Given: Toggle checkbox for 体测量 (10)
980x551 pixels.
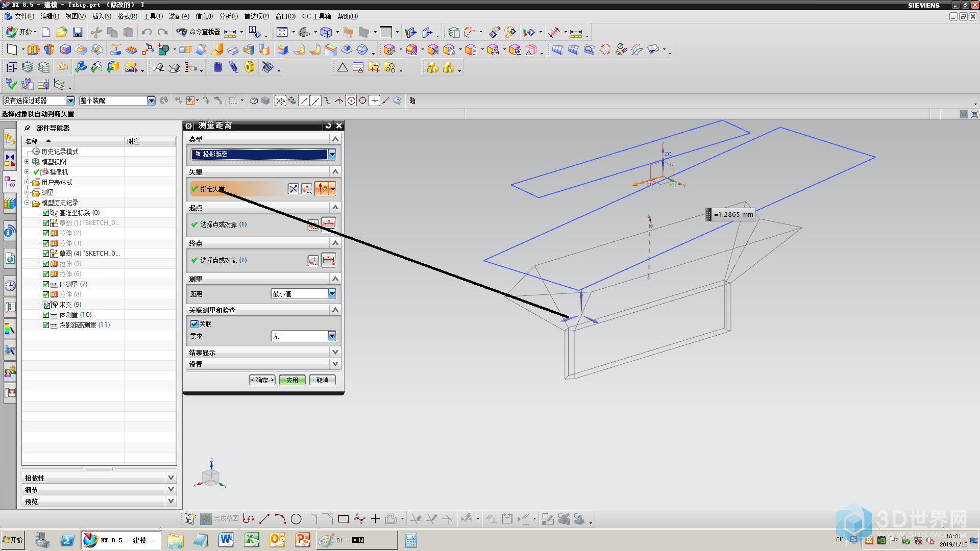Looking at the screenshot, I should 46,315.
